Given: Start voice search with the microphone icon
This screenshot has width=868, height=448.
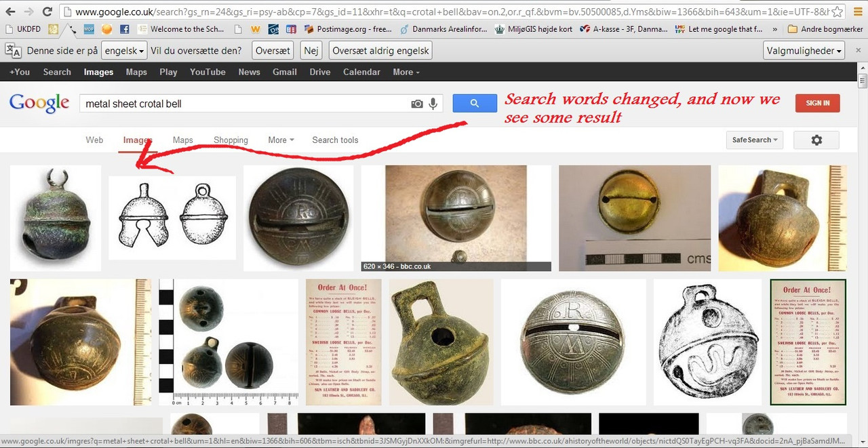Looking at the screenshot, I should click(x=433, y=104).
